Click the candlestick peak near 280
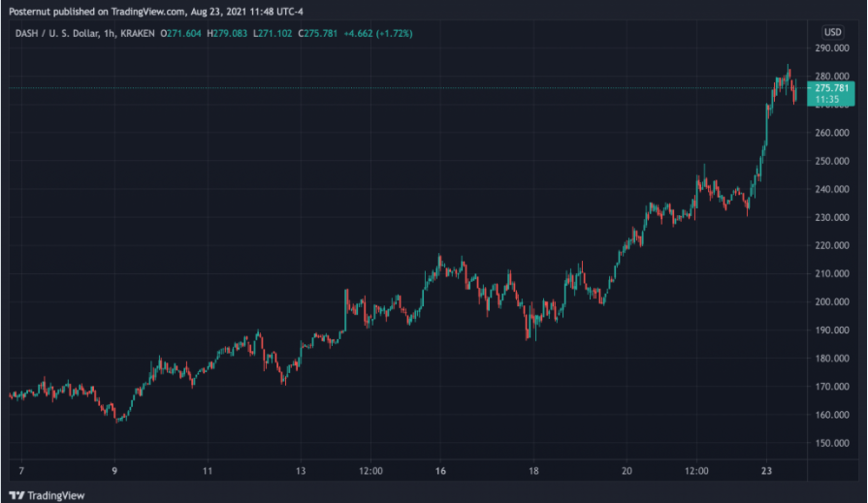Image resolution: width=868 pixels, height=503 pixels. point(788,68)
